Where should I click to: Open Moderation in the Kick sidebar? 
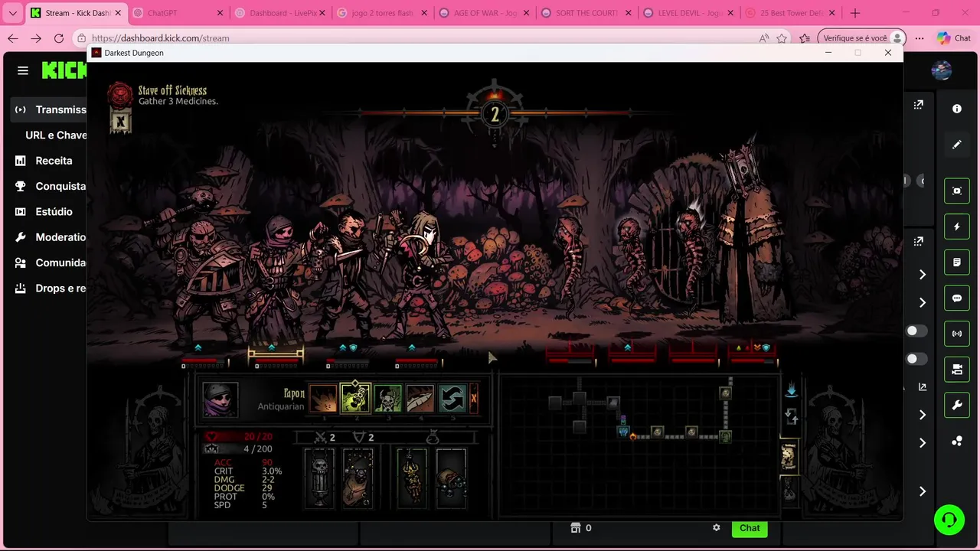click(x=51, y=237)
